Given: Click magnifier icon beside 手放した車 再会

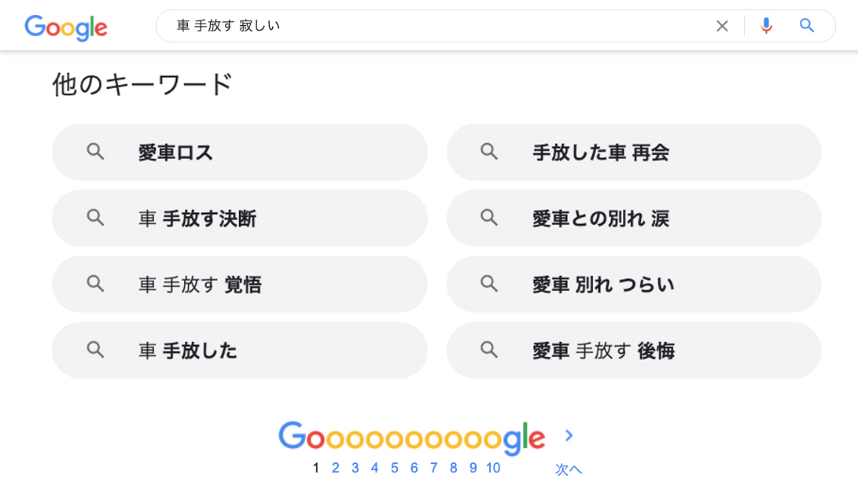Looking at the screenshot, I should (489, 152).
